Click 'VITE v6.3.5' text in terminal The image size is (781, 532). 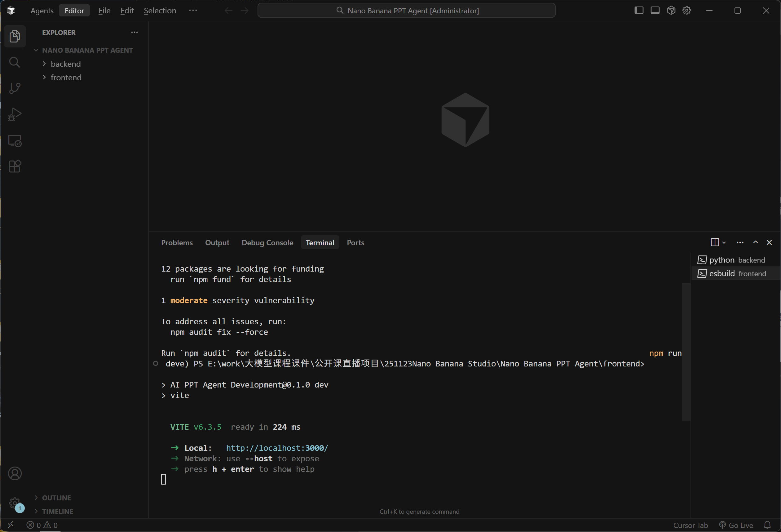[x=196, y=427]
